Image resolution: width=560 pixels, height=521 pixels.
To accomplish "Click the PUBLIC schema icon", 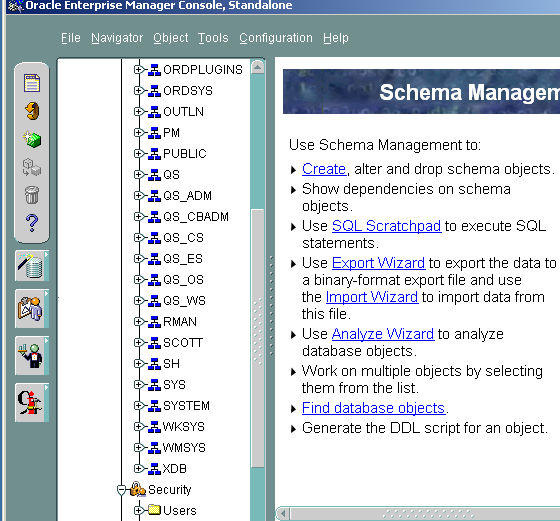I will [154, 154].
